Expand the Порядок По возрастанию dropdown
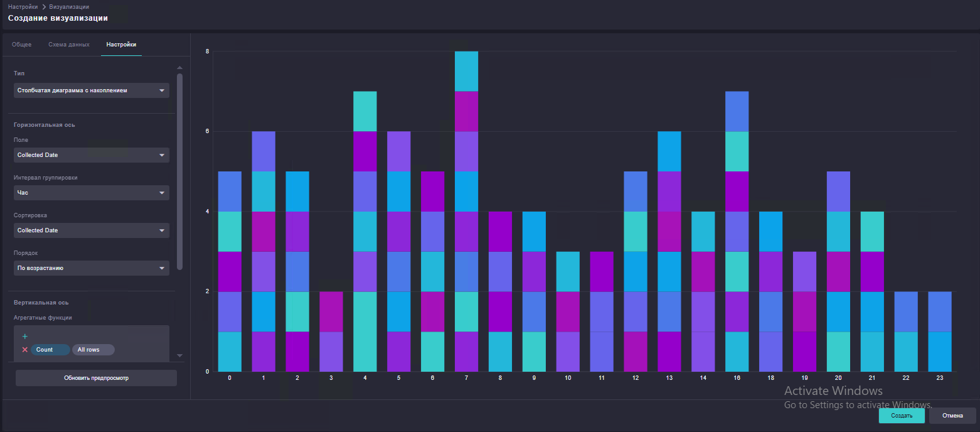Viewport: 980px width, 432px height. point(92,268)
